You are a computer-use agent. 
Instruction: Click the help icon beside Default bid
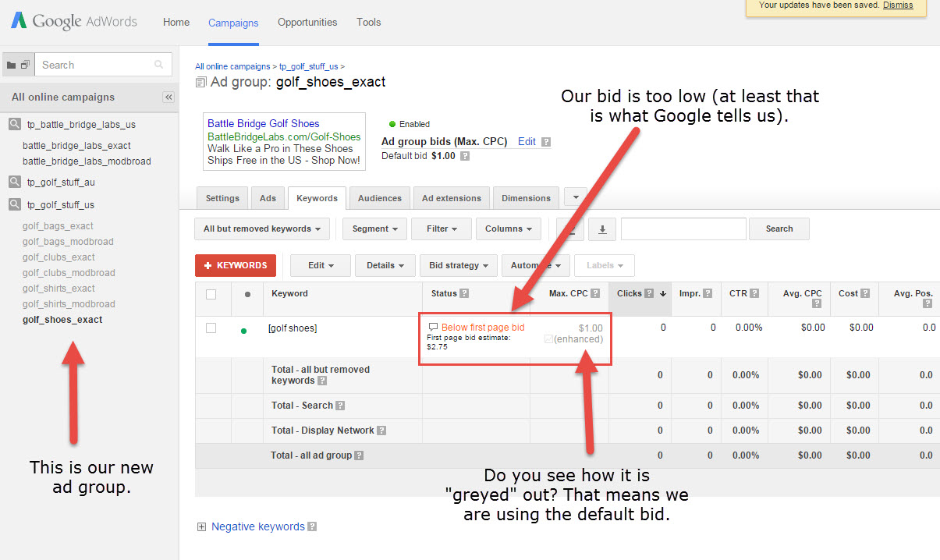(x=465, y=156)
